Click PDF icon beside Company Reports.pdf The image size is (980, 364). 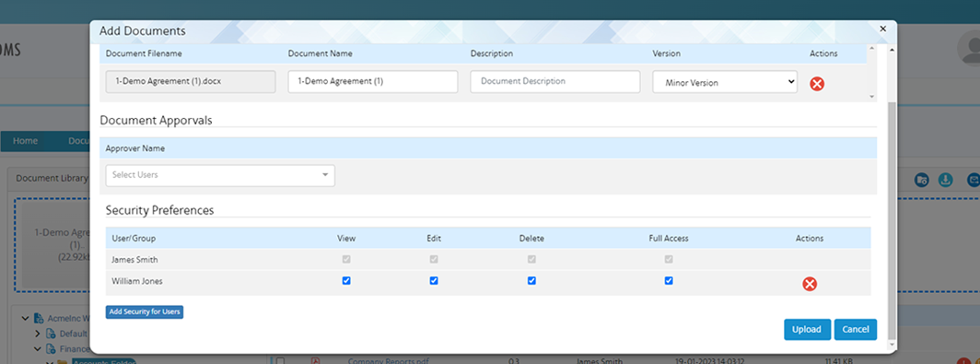point(316,360)
